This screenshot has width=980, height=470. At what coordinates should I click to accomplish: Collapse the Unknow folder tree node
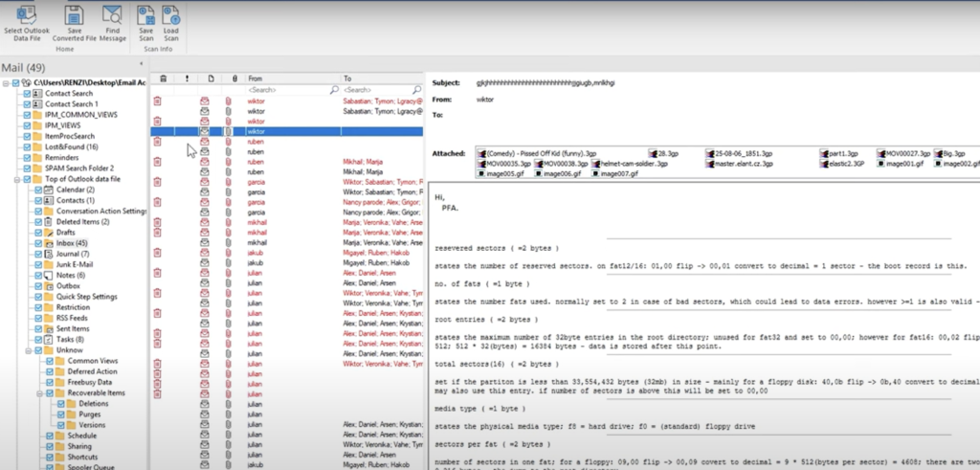pos(29,349)
